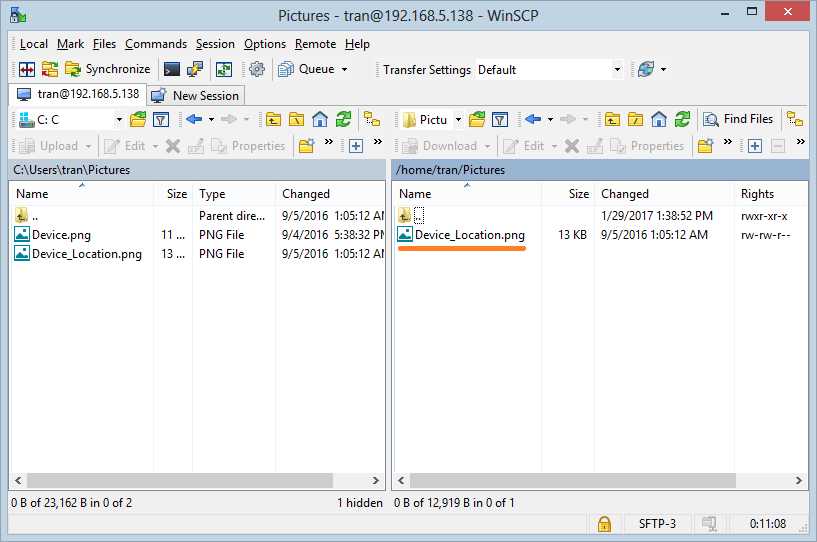Viewport: 817px width, 542px height.
Task: Open the remote Pictu directory selector
Action: coord(432,120)
